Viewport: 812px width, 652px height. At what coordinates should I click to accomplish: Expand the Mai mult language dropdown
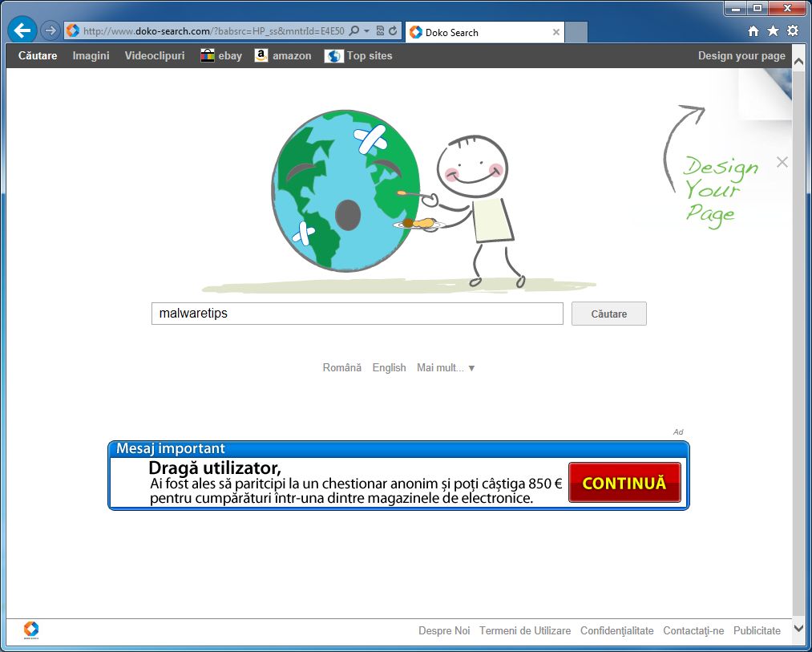446,367
